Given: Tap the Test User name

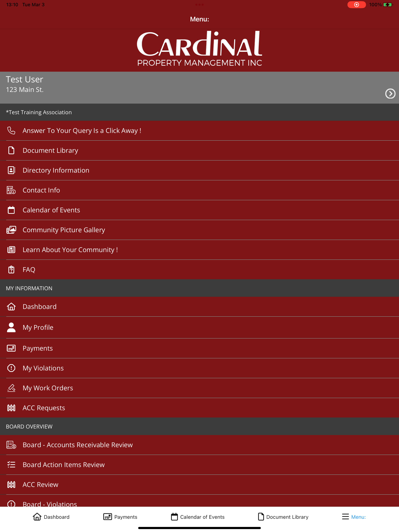Looking at the screenshot, I should [x=25, y=79].
